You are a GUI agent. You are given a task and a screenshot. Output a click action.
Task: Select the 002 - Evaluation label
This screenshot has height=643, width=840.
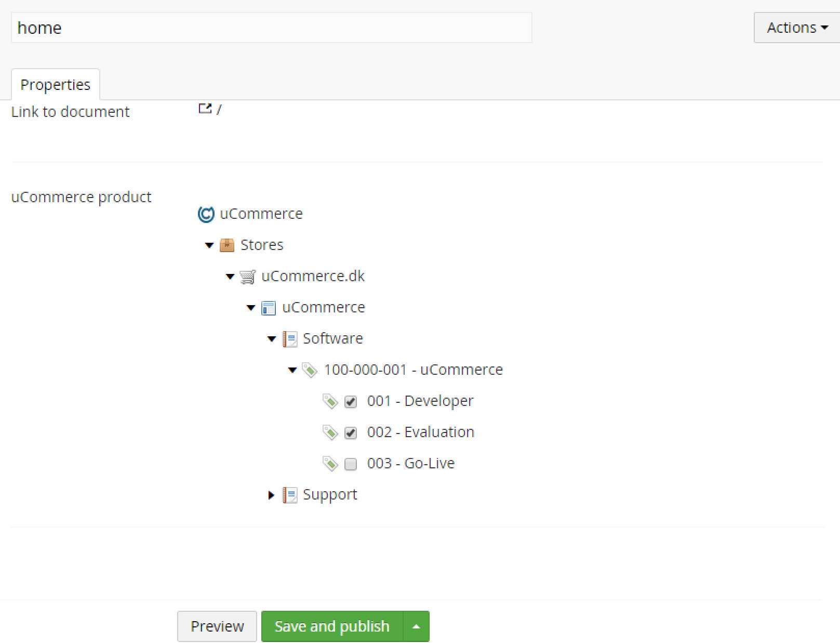(x=421, y=432)
